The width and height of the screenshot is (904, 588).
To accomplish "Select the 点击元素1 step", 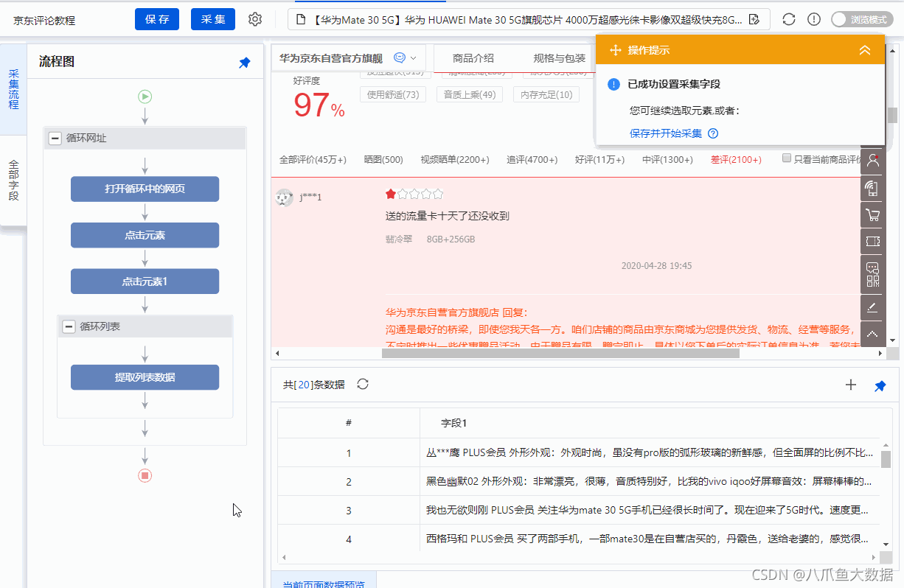I will tap(145, 281).
